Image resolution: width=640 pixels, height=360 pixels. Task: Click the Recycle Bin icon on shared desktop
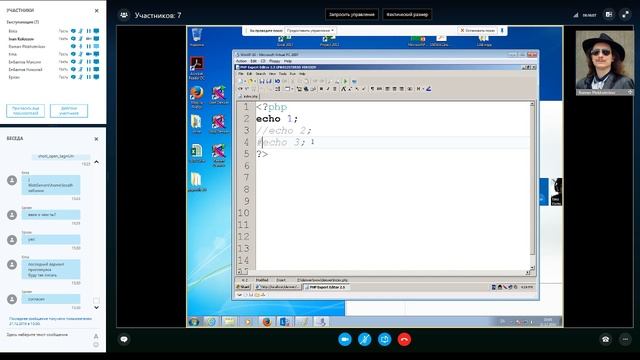pos(197,37)
